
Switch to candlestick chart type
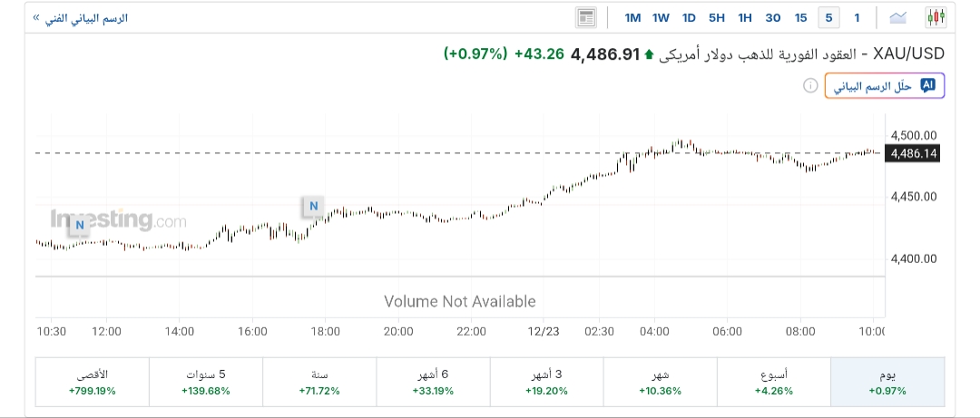(936, 17)
